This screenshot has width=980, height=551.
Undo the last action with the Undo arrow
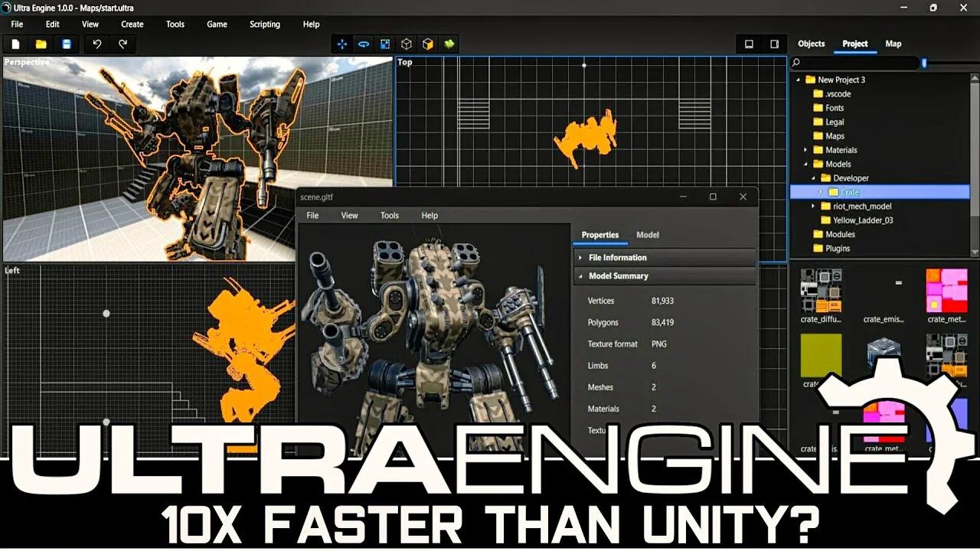click(96, 44)
